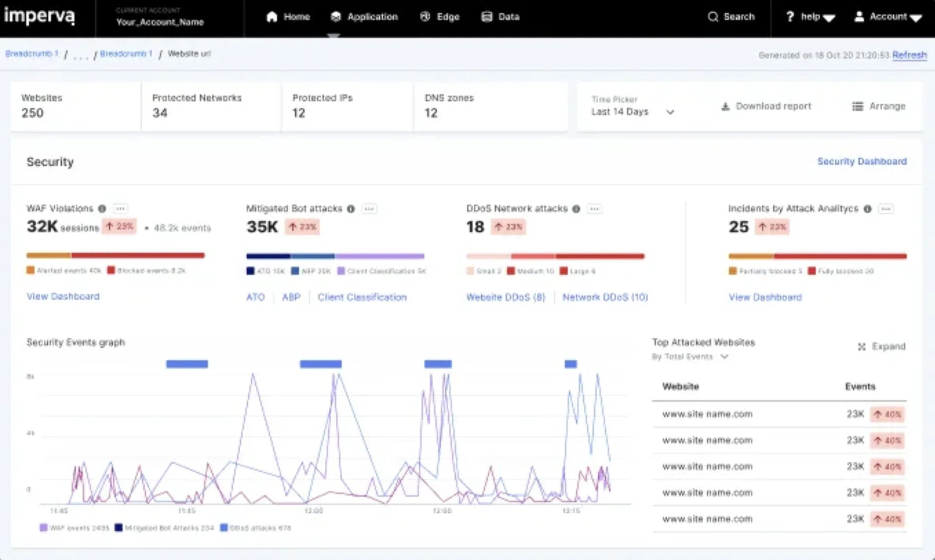
Task: Open the Security Dashboard link
Action: tap(861, 161)
